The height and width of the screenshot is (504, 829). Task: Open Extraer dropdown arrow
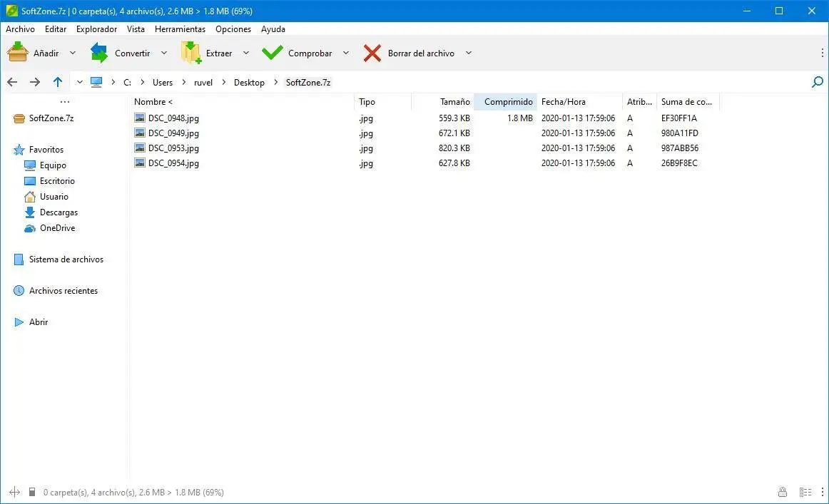tap(246, 53)
